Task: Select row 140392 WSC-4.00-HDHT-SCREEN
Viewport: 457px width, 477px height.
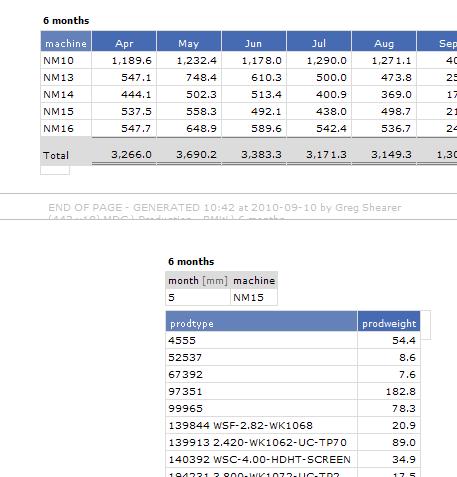Action: click(293, 459)
